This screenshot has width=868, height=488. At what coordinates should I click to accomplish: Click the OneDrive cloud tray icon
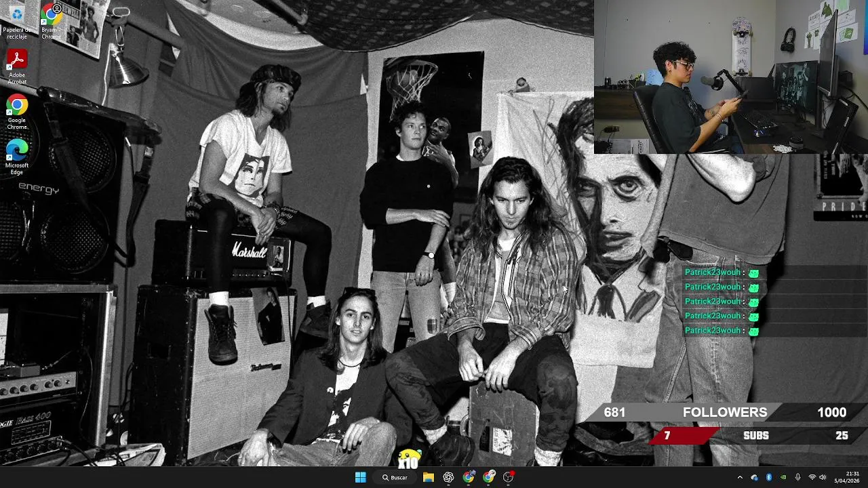754,477
